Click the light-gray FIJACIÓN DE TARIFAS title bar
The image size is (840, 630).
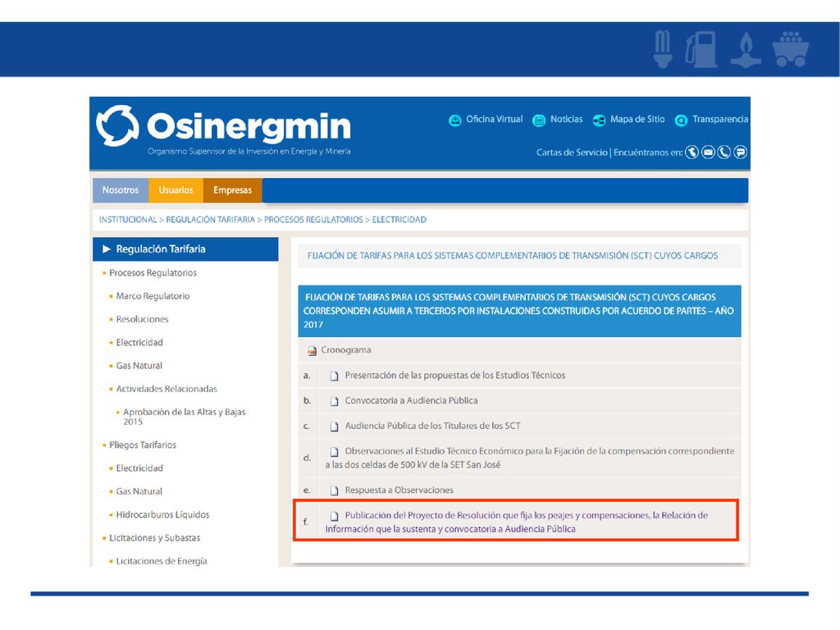[519, 256]
